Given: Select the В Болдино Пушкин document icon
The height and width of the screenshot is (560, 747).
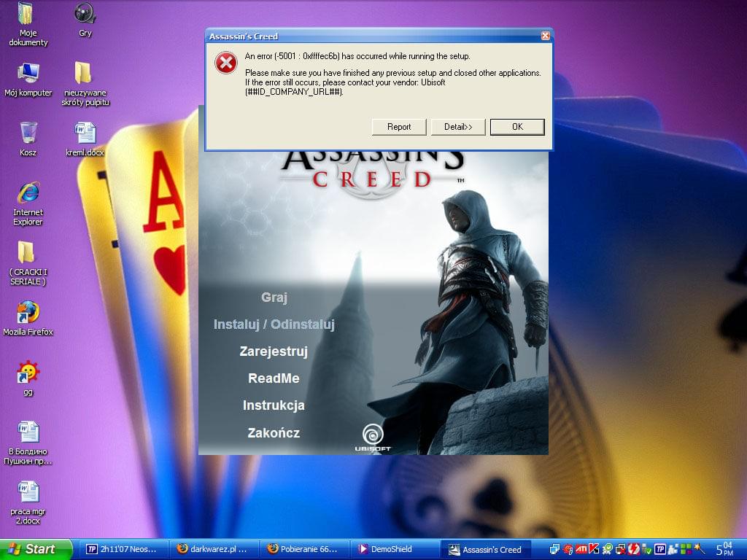Looking at the screenshot, I should click(x=28, y=443).
